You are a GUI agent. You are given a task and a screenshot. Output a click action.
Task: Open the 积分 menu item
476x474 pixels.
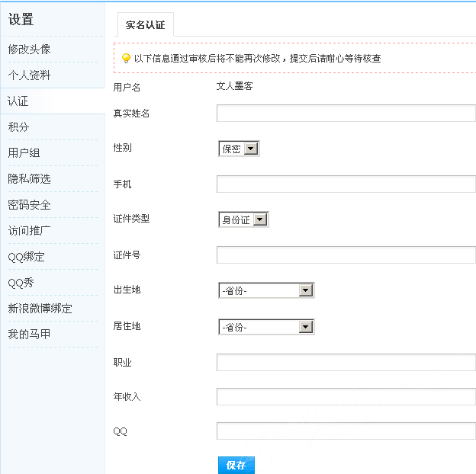18,127
